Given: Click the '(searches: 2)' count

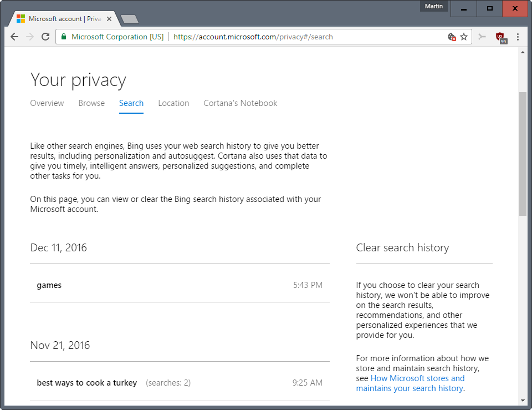Looking at the screenshot, I should click(168, 383).
